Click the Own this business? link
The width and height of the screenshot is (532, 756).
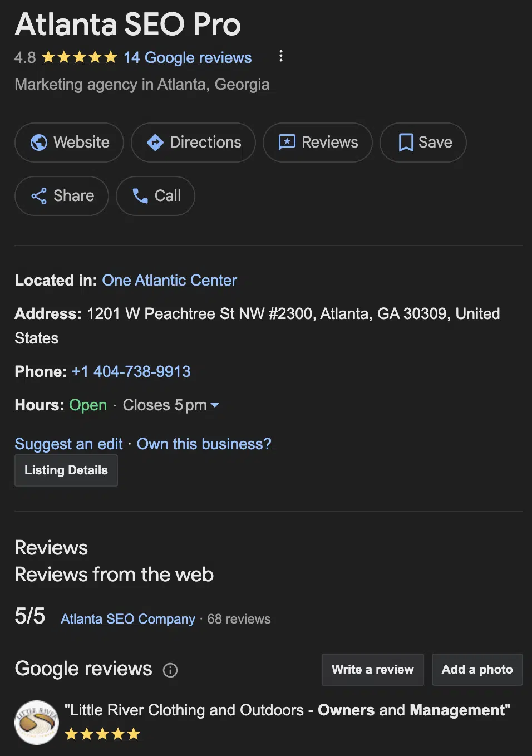[x=204, y=444]
